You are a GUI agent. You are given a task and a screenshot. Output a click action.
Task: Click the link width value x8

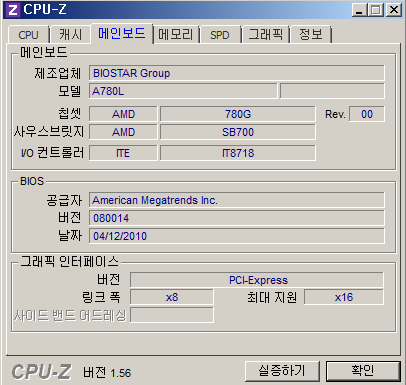click(x=172, y=297)
